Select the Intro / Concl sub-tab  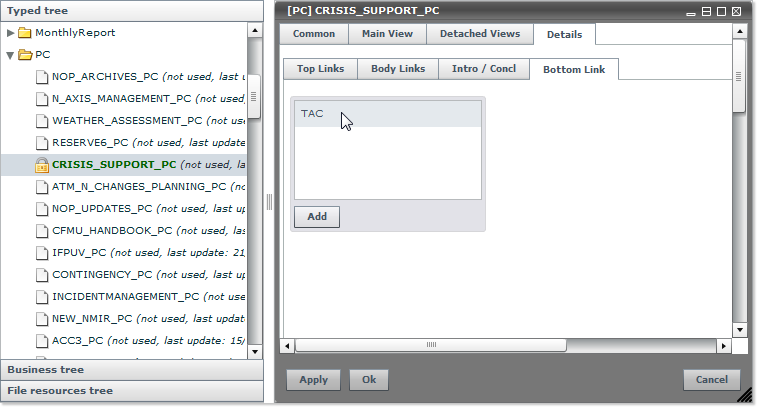click(x=484, y=69)
